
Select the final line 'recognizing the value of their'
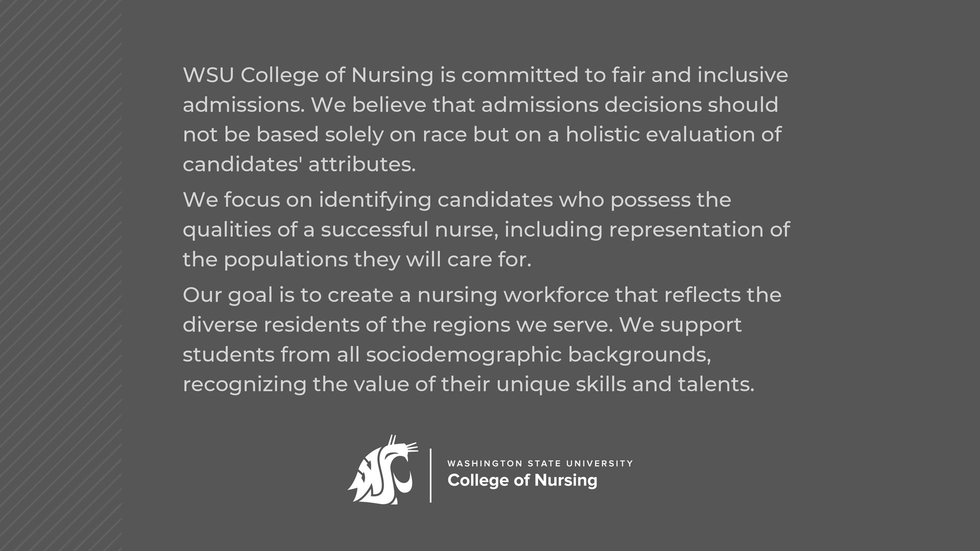click(468, 384)
